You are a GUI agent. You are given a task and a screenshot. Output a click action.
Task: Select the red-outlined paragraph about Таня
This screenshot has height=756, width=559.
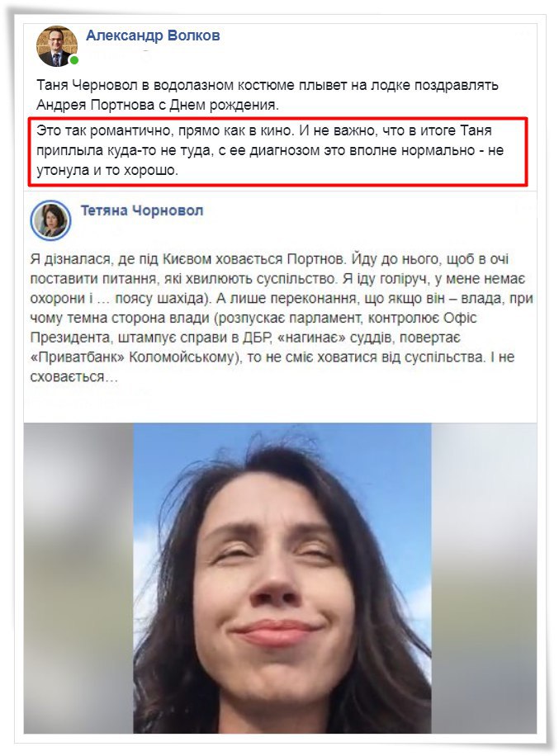[277, 151]
